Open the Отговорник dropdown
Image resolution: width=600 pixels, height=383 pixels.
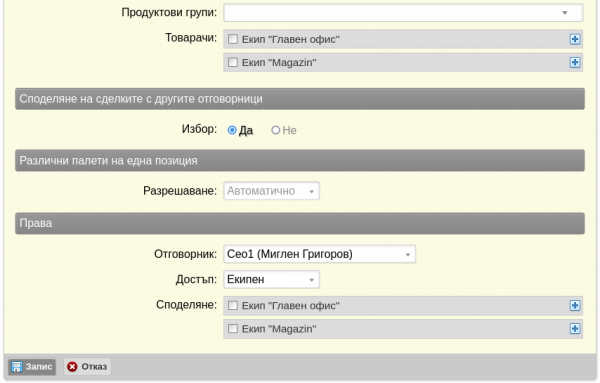pyautogui.click(x=320, y=254)
